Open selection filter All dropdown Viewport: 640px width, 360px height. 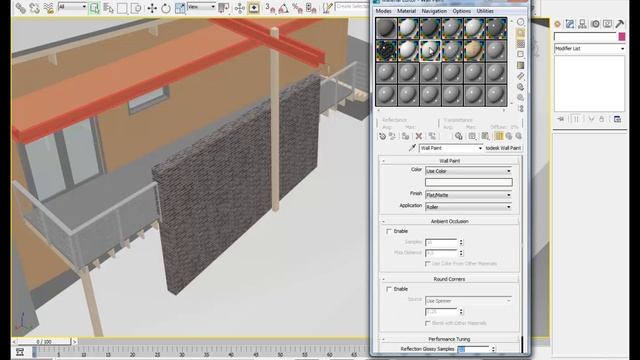(x=73, y=7)
